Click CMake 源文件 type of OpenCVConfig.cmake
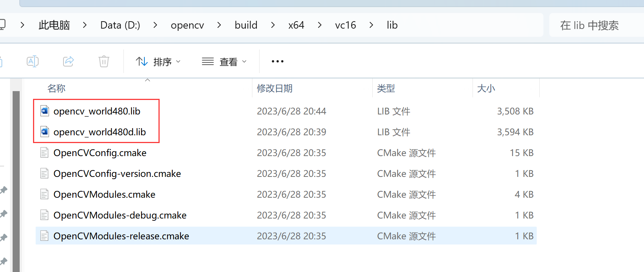This screenshot has height=272, width=644. pyautogui.click(x=406, y=153)
